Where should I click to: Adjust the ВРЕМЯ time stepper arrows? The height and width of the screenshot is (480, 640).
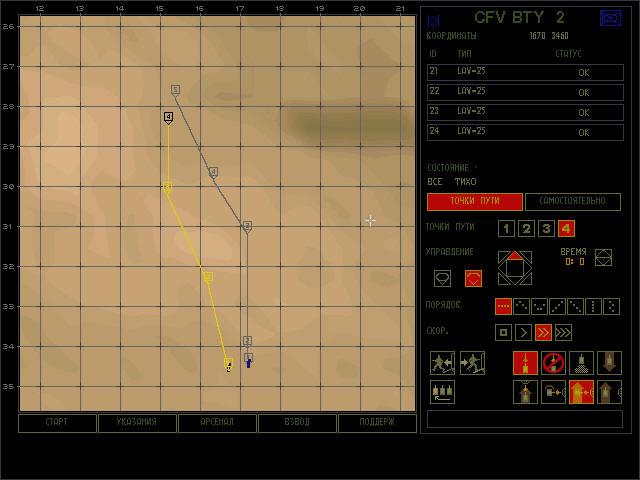pyautogui.click(x=603, y=258)
